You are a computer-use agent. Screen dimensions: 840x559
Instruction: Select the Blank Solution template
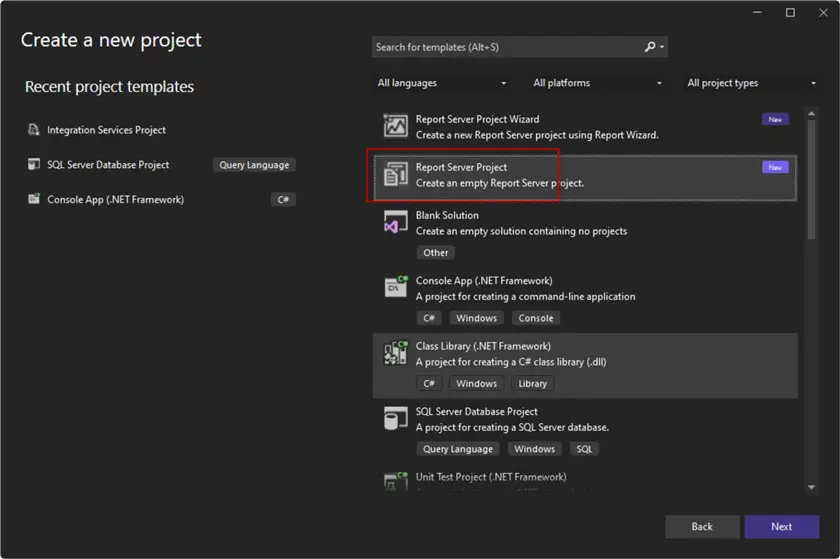click(585, 234)
